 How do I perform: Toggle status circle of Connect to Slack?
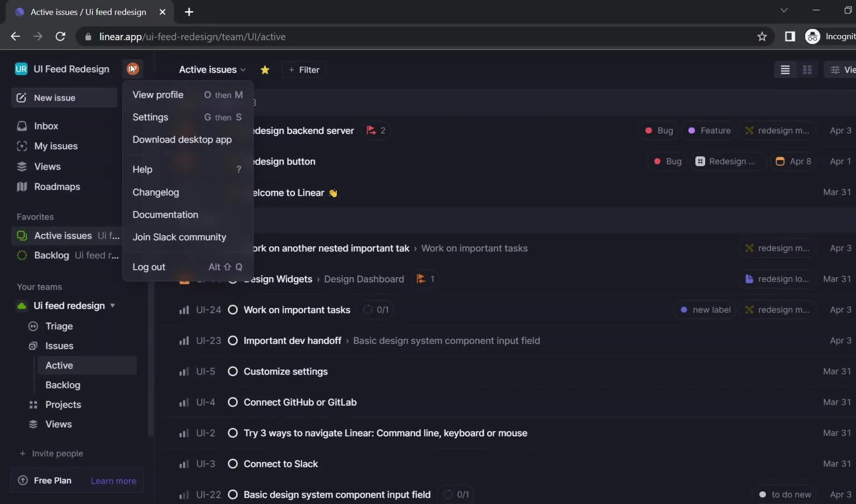[x=233, y=464]
